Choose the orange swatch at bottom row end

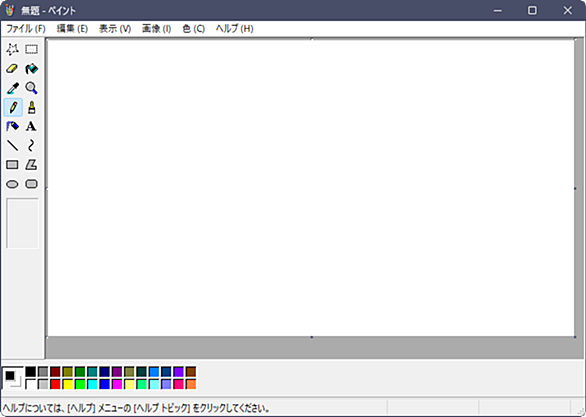191,384
